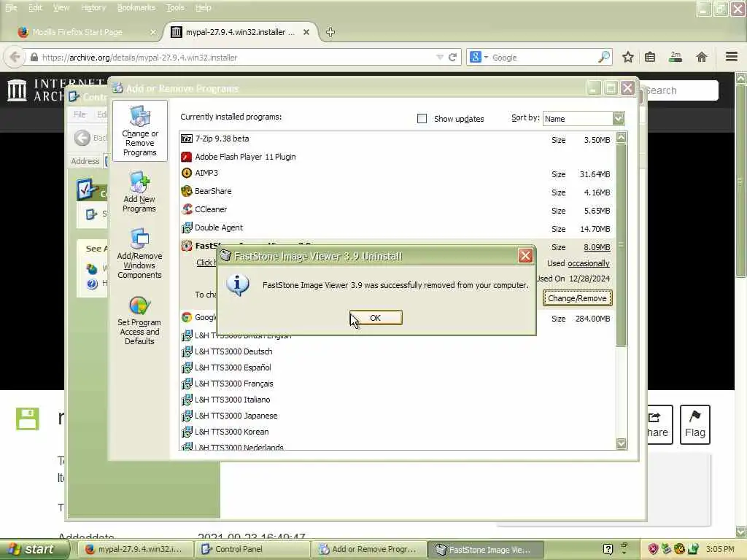Select the L&H TTS3000 Deutsch entry
Screen dimensions: 747x560
pos(233,351)
